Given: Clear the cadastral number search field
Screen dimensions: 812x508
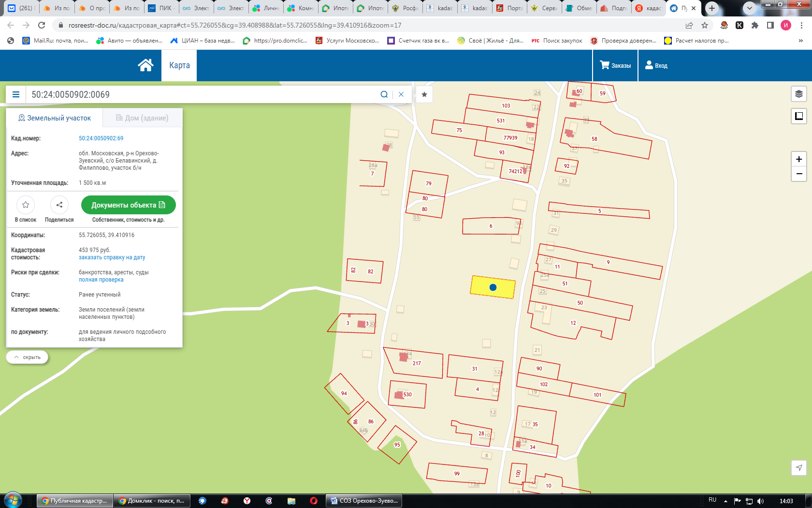Looking at the screenshot, I should 401,94.
